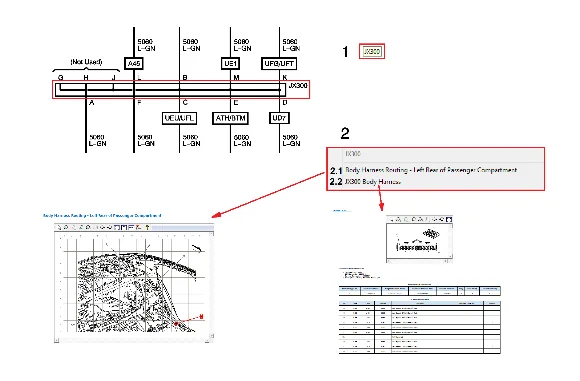Click the red icon in routing viewer toolbar

coord(138,227)
